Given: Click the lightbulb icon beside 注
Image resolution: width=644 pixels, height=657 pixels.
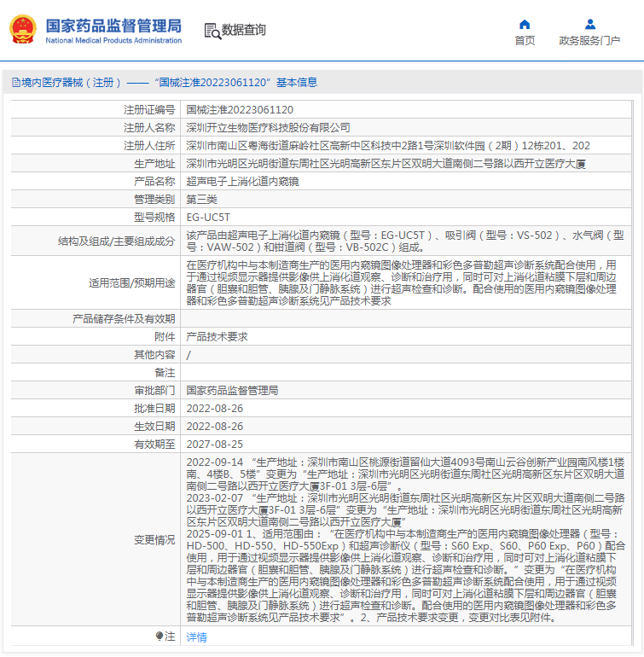Looking at the screenshot, I should click(160, 637).
